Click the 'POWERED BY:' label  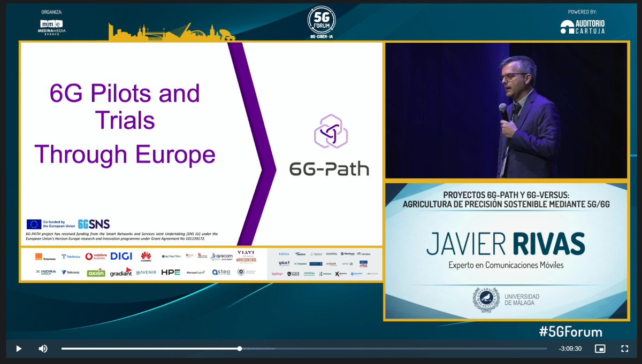[x=583, y=12]
